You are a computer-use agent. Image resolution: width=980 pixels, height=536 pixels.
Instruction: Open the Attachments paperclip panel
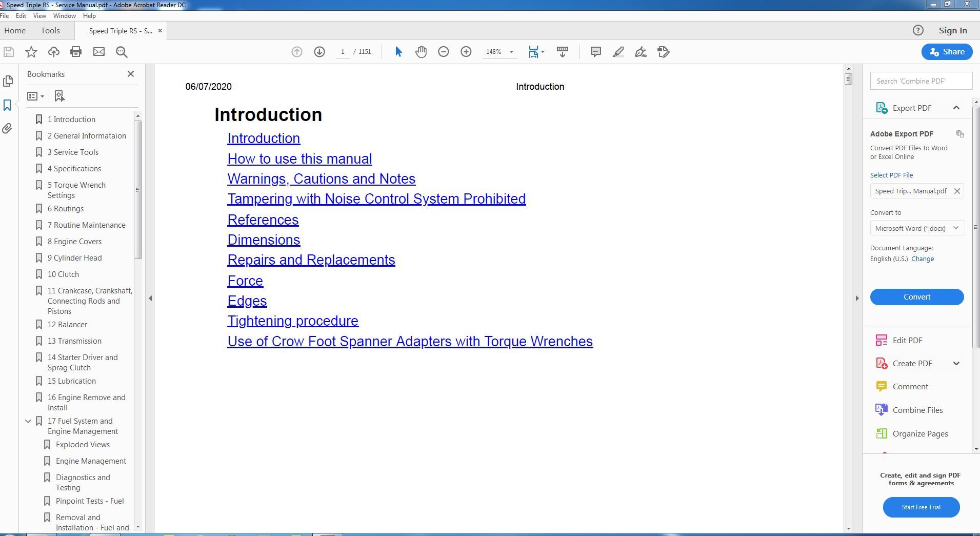8,129
